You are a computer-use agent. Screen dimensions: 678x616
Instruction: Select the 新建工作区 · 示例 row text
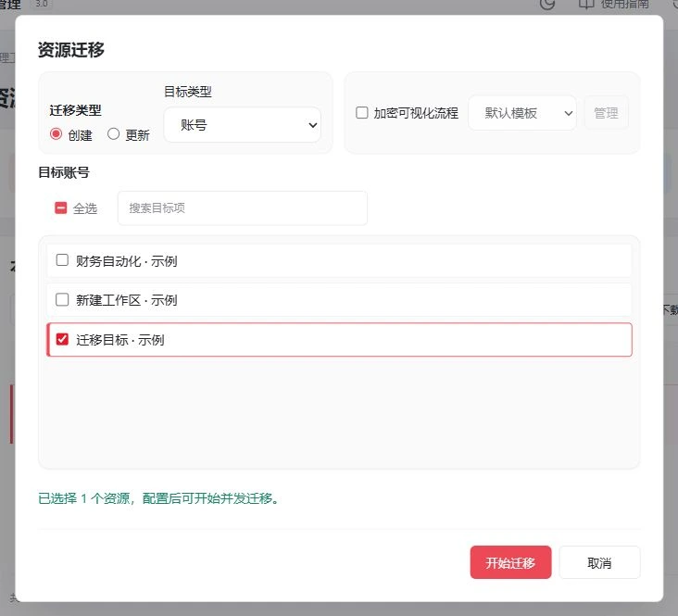click(x=127, y=300)
